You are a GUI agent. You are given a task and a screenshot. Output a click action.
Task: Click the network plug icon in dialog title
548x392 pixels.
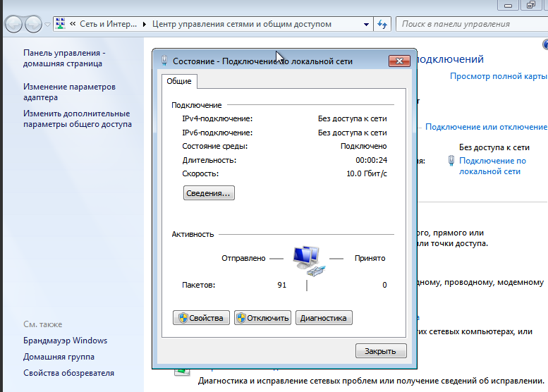164,61
